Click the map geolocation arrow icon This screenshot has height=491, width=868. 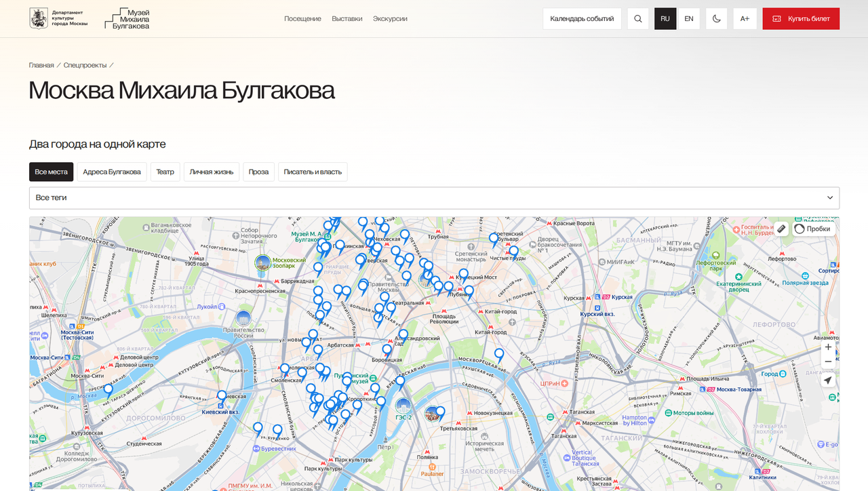click(828, 380)
